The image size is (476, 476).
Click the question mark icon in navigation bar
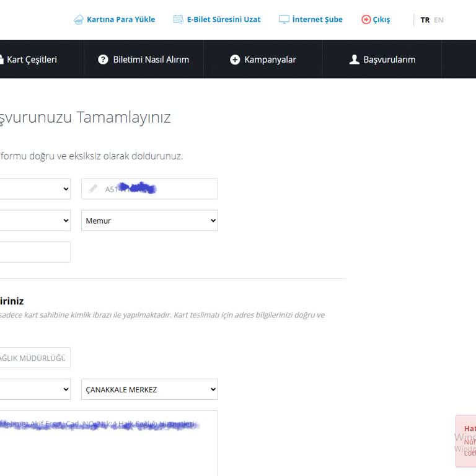pyautogui.click(x=104, y=59)
